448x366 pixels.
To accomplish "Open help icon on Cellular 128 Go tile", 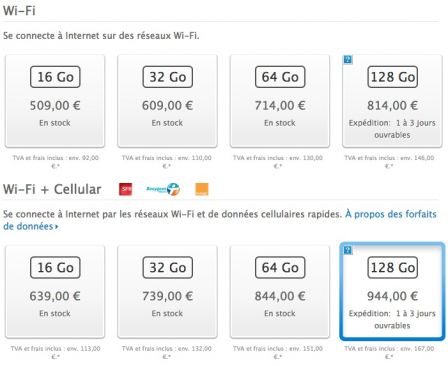I will click(x=348, y=250).
